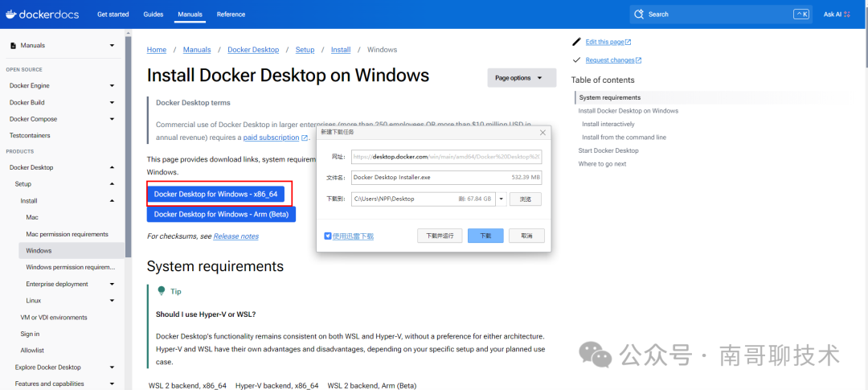Select the Manuals nav tab
The image size is (868, 390).
pyautogui.click(x=190, y=14)
